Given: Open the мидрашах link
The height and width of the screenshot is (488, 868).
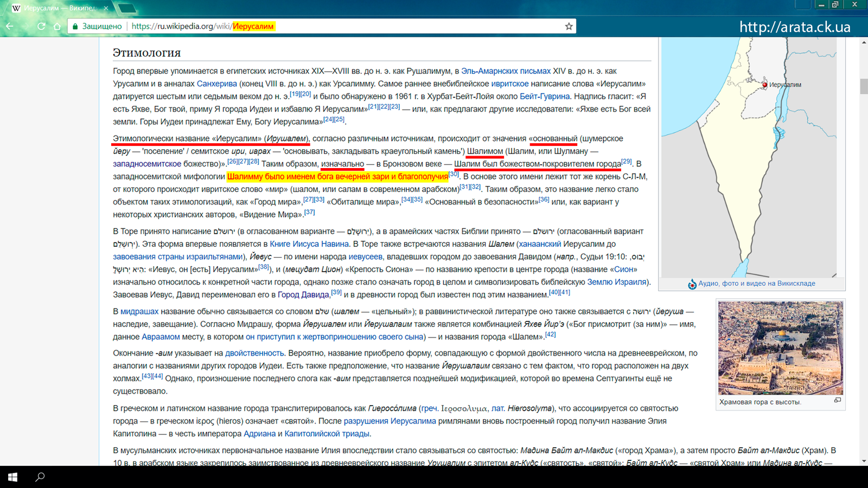Looking at the screenshot, I should tap(139, 311).
